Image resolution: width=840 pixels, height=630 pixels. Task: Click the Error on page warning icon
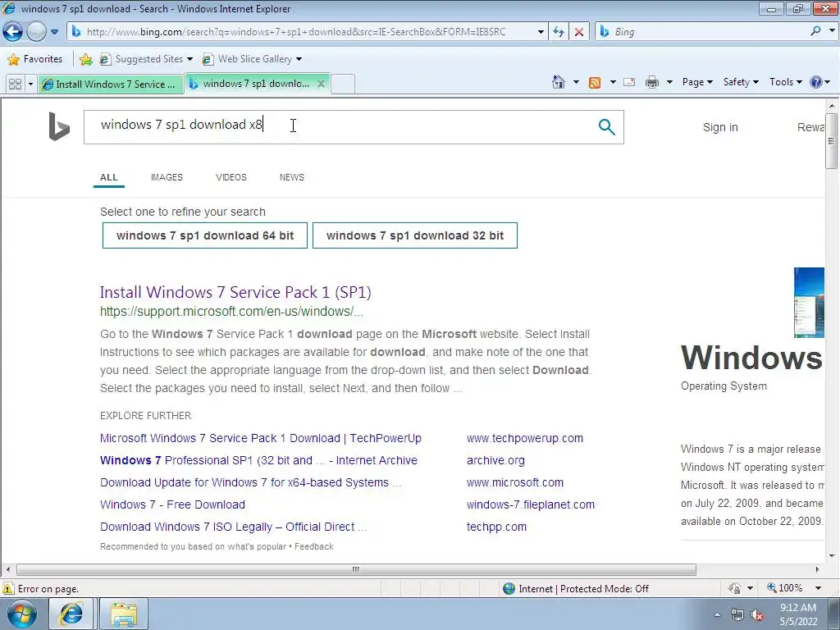[8, 589]
